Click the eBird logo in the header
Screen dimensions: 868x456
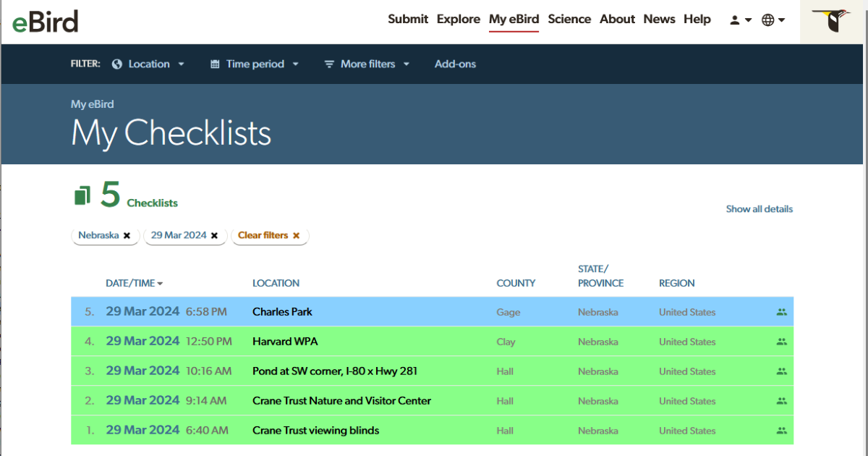(45, 21)
